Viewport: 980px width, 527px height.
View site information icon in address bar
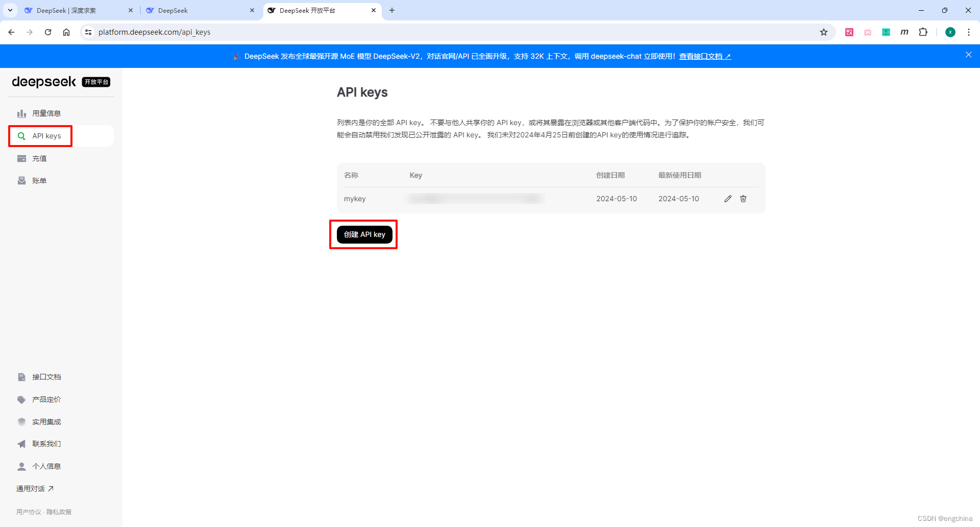[x=88, y=32]
